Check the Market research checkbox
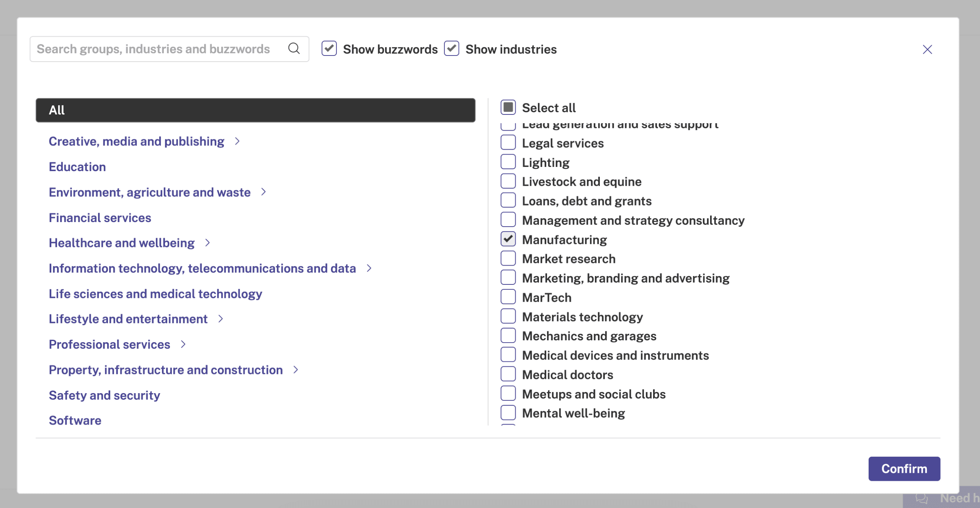 coord(508,258)
